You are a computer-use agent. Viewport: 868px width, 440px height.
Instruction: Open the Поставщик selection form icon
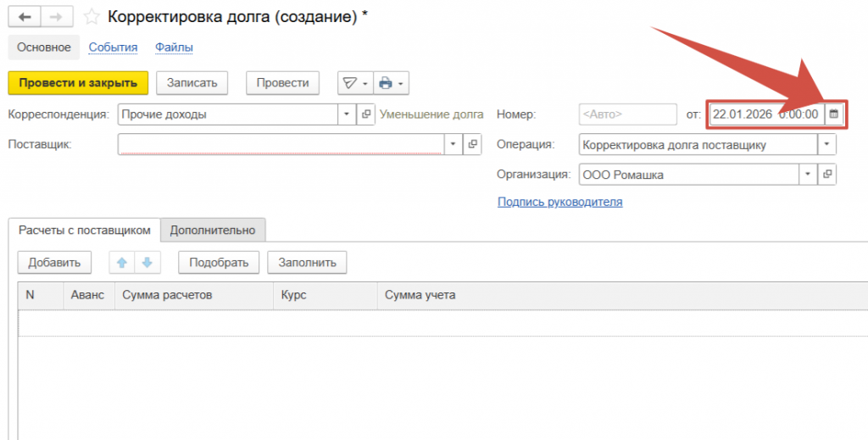click(x=473, y=144)
